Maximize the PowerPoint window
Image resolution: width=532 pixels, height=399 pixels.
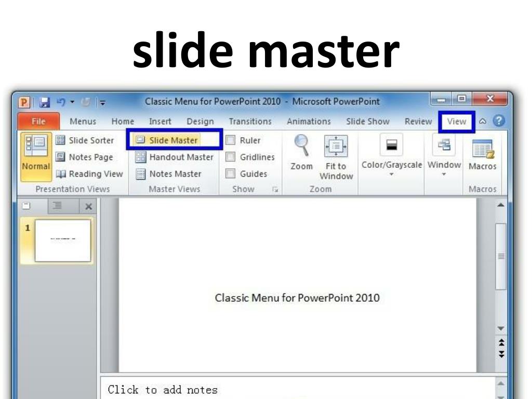pos(461,99)
